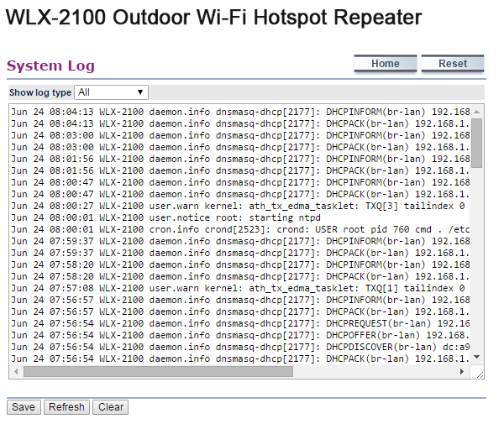Click the 07:59:37 DHCPINFORM log line
The height and width of the screenshot is (424, 504).
[x=240, y=241]
